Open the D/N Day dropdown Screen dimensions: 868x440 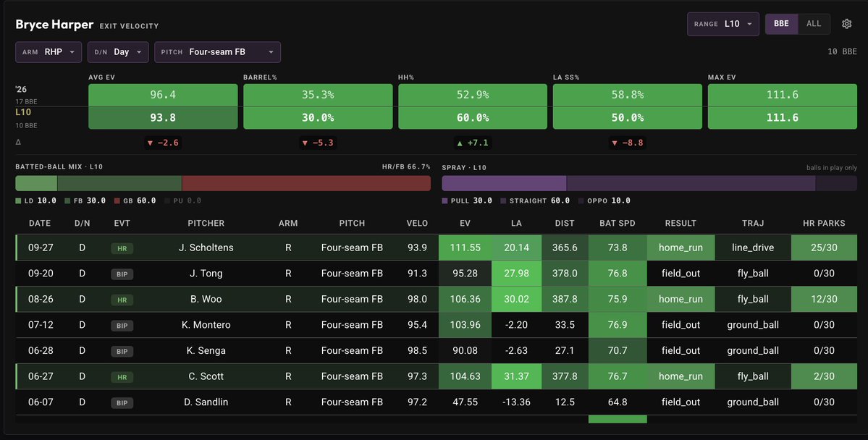(118, 52)
